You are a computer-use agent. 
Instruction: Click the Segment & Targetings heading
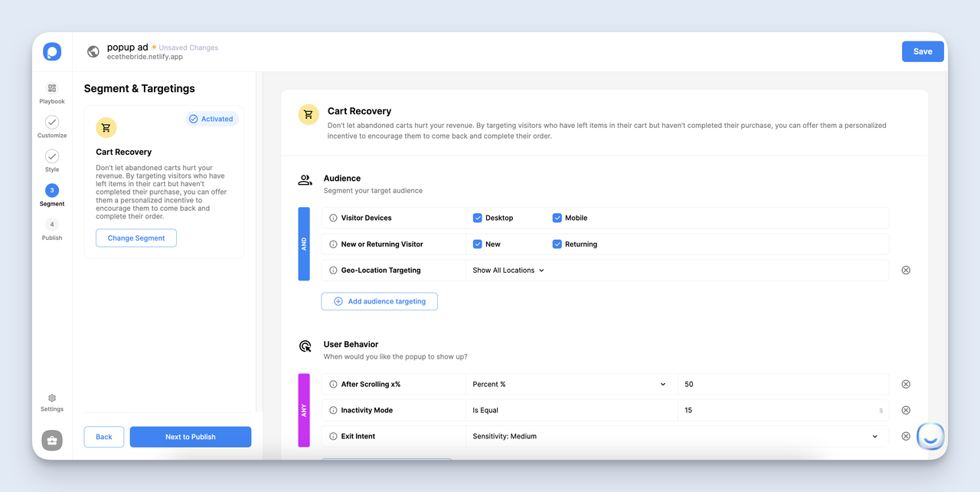click(x=139, y=89)
